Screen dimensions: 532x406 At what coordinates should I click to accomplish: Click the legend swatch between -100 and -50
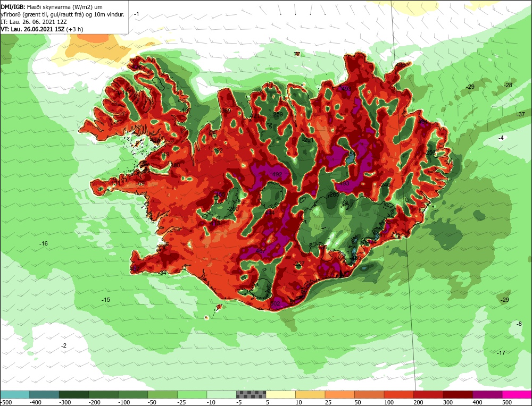132,394
